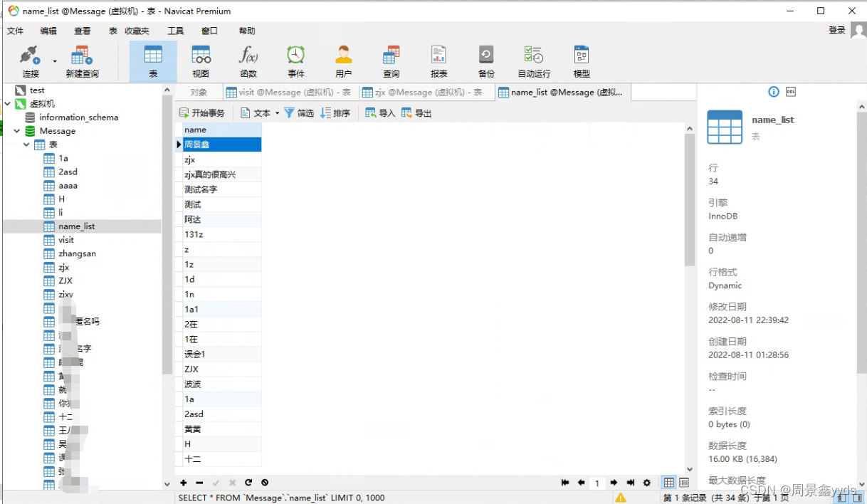Switch to grid view mode
This screenshot has width=867, height=504.
tap(669, 483)
